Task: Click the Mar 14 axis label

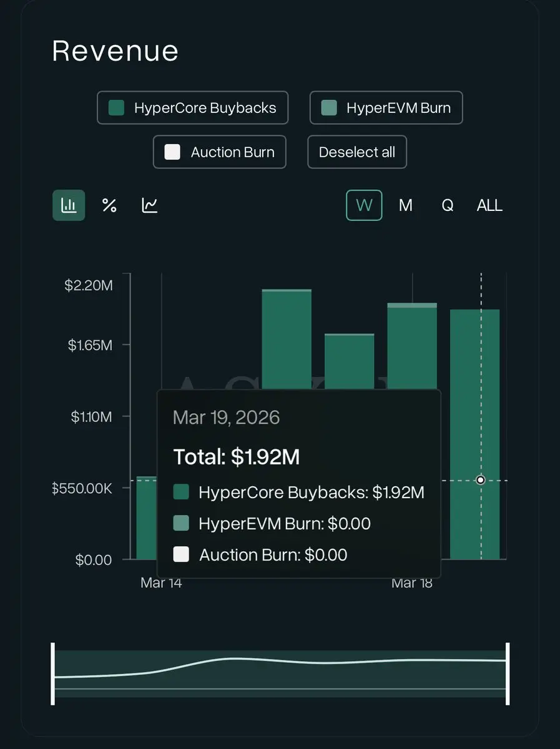Action: [161, 583]
